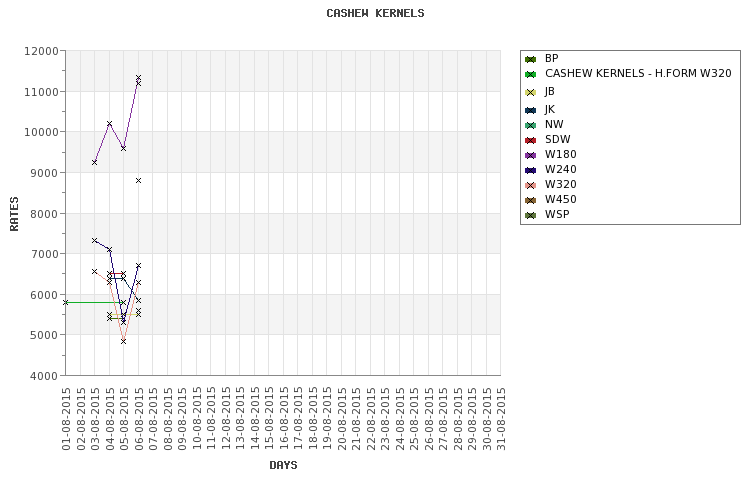Click the 03-08-2015 date label
This screenshot has height=500, width=750.
(x=95, y=419)
